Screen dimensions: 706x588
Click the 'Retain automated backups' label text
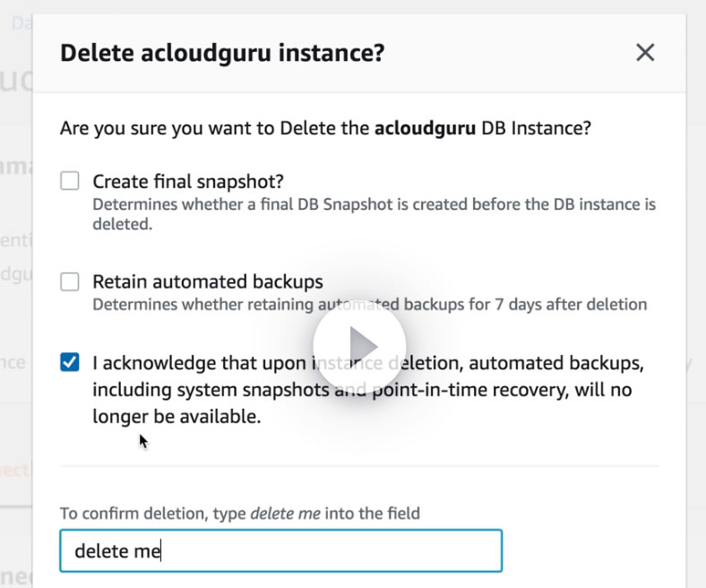(x=207, y=282)
